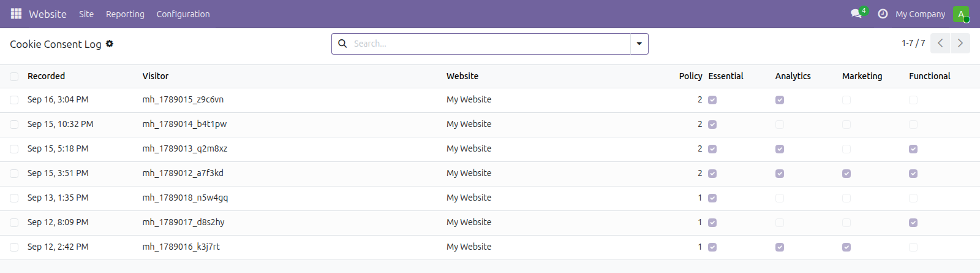980x273 pixels.
Task: Go to next page arrow
Action: tap(960, 43)
